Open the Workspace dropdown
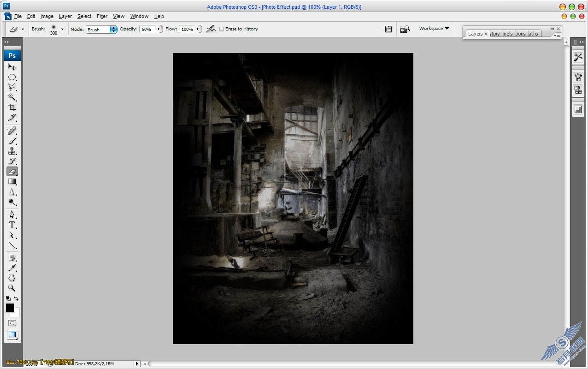 click(x=434, y=29)
